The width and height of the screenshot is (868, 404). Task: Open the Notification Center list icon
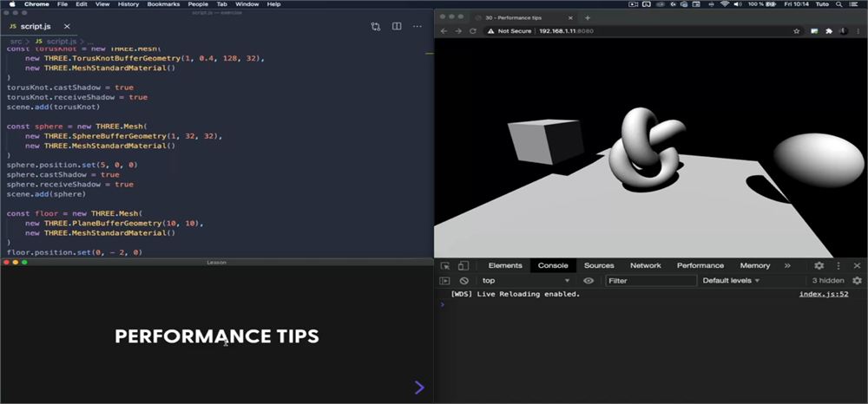[x=853, y=3]
